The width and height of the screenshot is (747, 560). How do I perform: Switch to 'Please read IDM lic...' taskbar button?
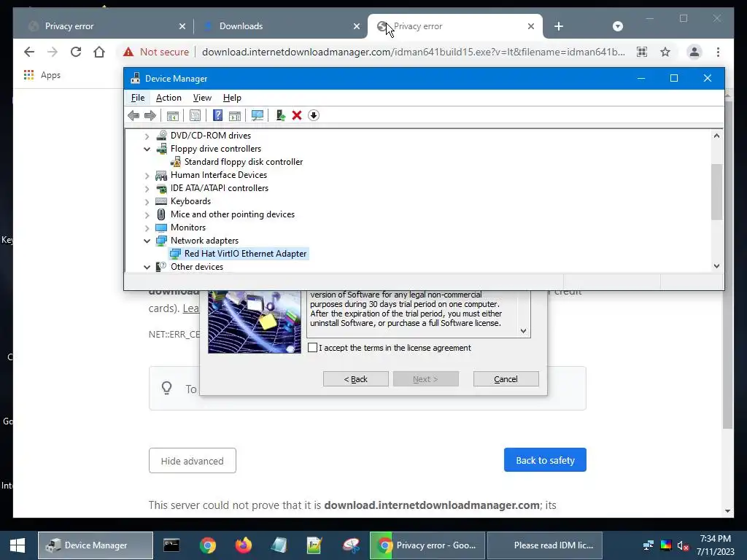coord(545,545)
